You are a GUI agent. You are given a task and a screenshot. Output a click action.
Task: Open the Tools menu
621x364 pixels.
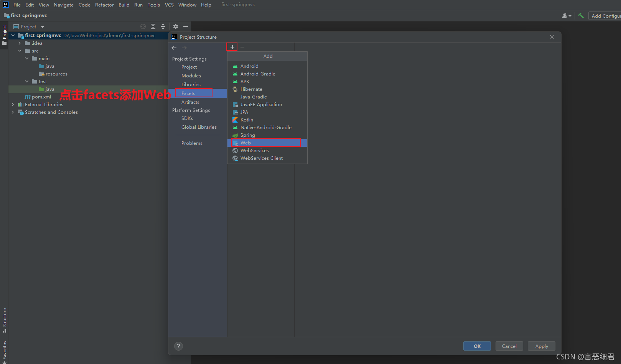[153, 5]
